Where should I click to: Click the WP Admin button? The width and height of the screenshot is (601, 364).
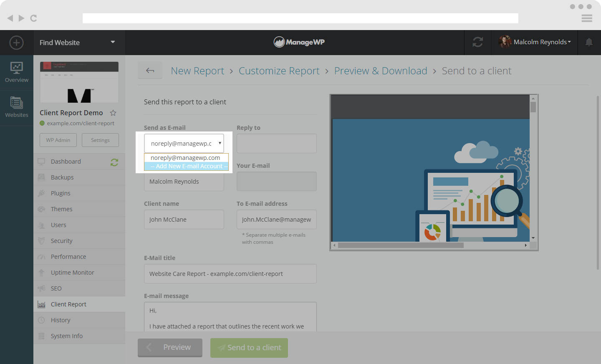point(58,140)
